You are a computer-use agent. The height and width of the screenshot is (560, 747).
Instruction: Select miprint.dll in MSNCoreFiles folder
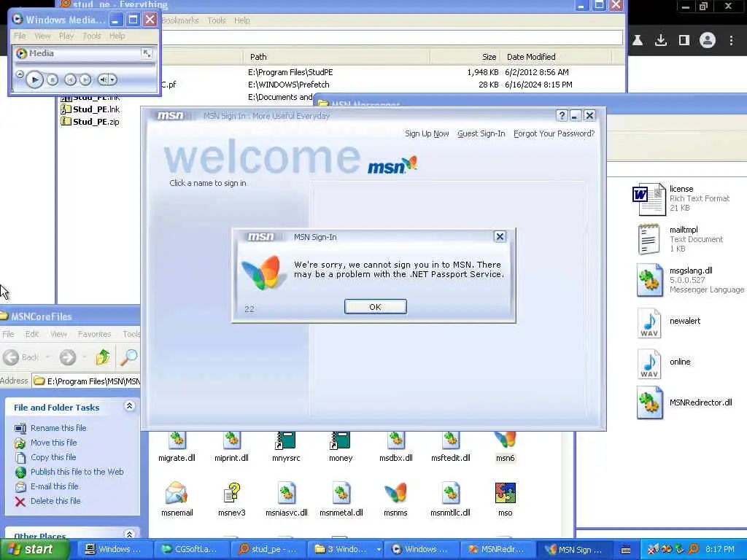pyautogui.click(x=231, y=448)
